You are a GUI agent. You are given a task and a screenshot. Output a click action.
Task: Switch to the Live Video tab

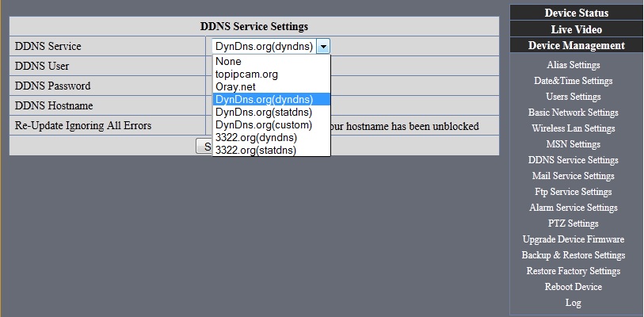tap(576, 29)
